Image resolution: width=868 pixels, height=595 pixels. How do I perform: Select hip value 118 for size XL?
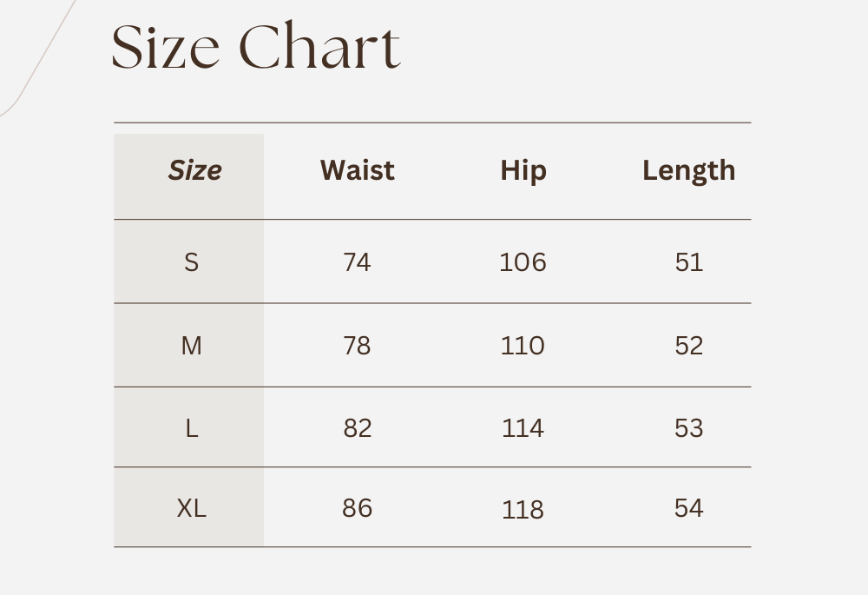click(x=523, y=510)
